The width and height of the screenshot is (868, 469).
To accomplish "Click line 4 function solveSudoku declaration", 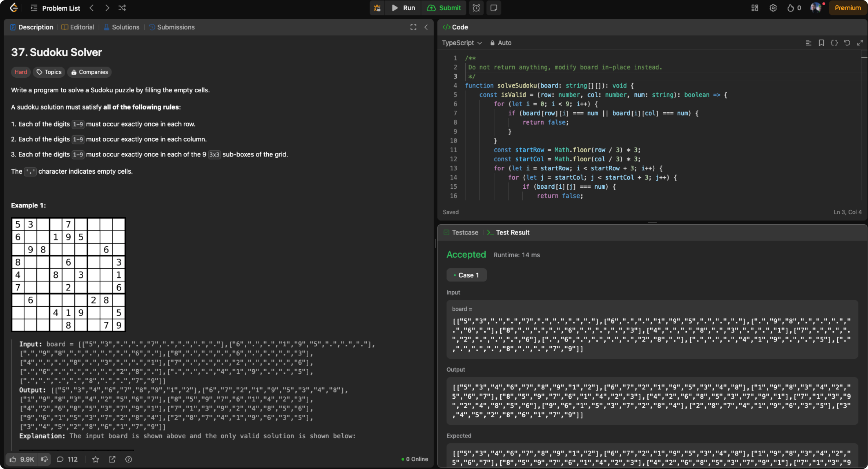I will pos(549,86).
